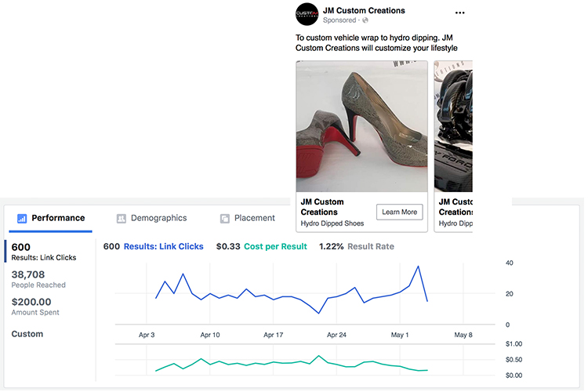Image resolution: width=588 pixels, height=392 pixels.
Task: Click the Demographics people icon
Action: pos(121,218)
